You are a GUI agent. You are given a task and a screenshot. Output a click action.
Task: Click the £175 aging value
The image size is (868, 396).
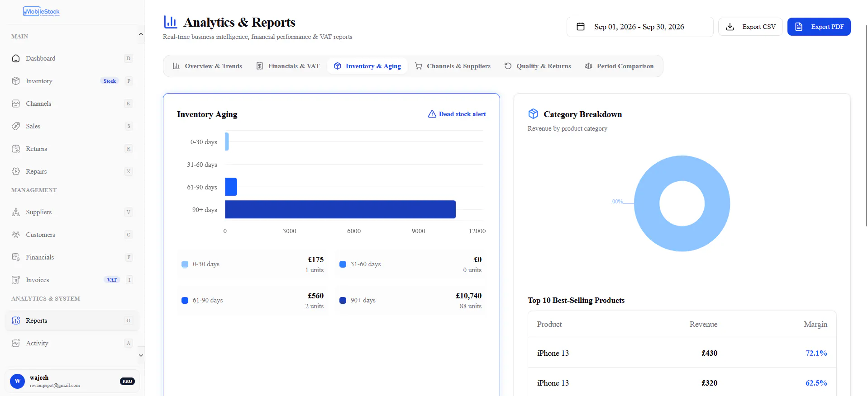[315, 259]
